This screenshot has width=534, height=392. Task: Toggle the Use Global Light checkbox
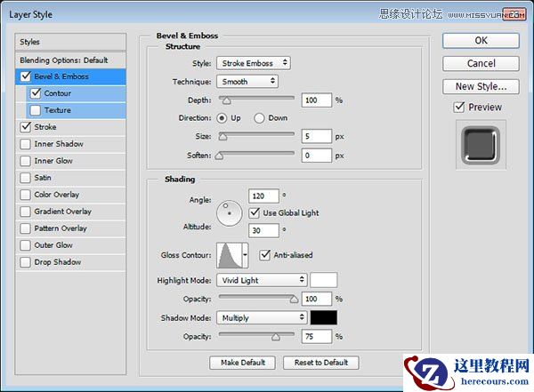255,213
